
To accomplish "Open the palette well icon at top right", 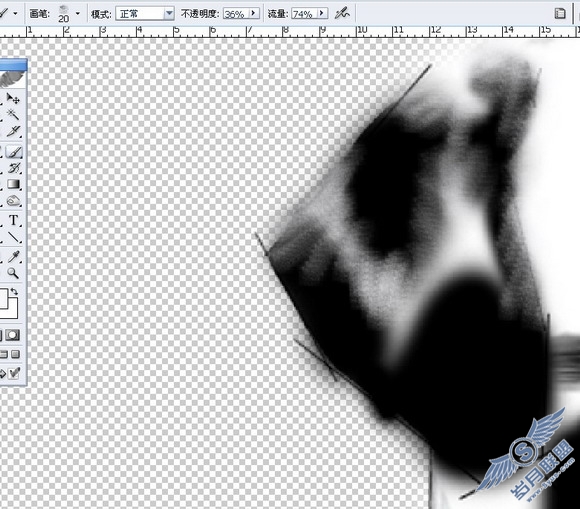I will coord(560,14).
